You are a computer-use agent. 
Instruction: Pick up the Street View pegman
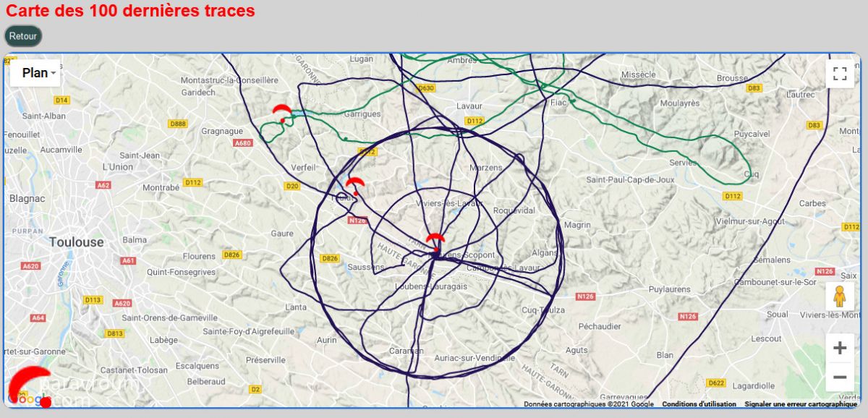point(840,297)
